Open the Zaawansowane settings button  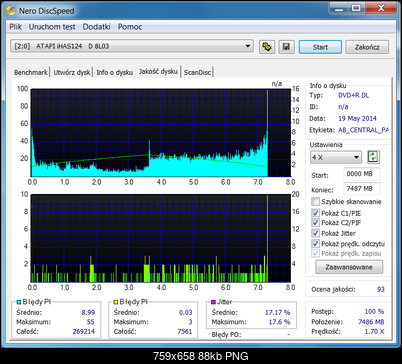[349, 267]
